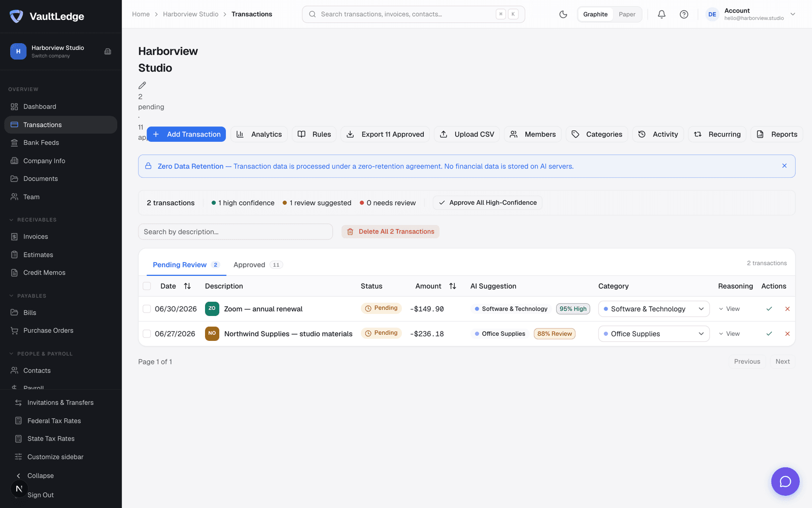Image resolution: width=812 pixels, height=508 pixels.
Task: Open Invitations & Transfers menu item
Action: [60, 403]
